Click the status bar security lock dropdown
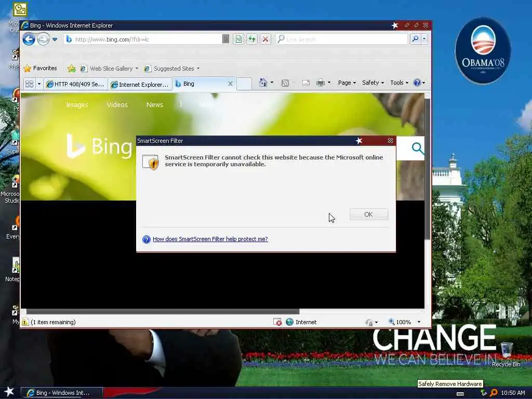Image resolution: width=532 pixels, height=399 pixels. [x=371, y=322]
